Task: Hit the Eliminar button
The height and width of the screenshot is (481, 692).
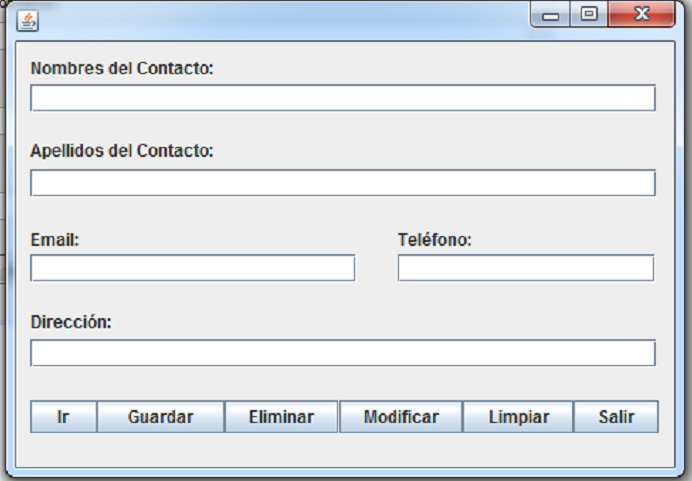Action: [x=281, y=417]
